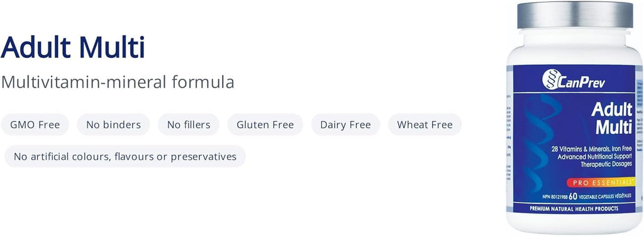The width and height of the screenshot is (644, 236).
Task: Click the white Adult Multi text on the bottle label
Action: (611, 118)
